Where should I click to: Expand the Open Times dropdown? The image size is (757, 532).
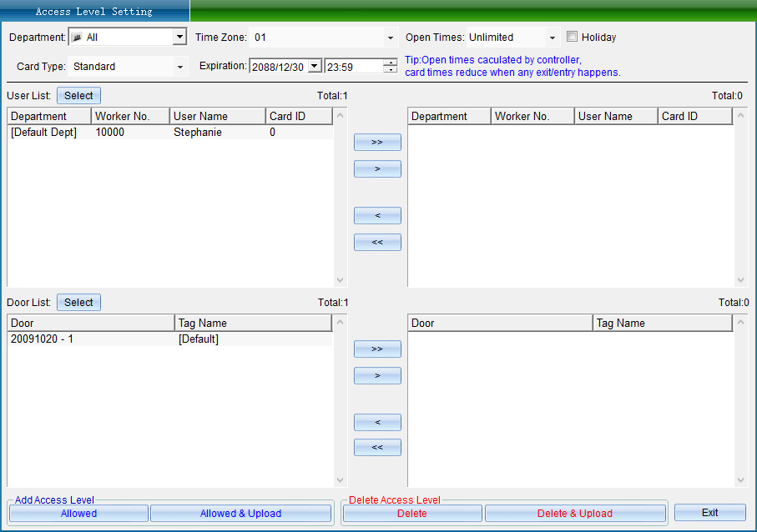[x=552, y=38]
